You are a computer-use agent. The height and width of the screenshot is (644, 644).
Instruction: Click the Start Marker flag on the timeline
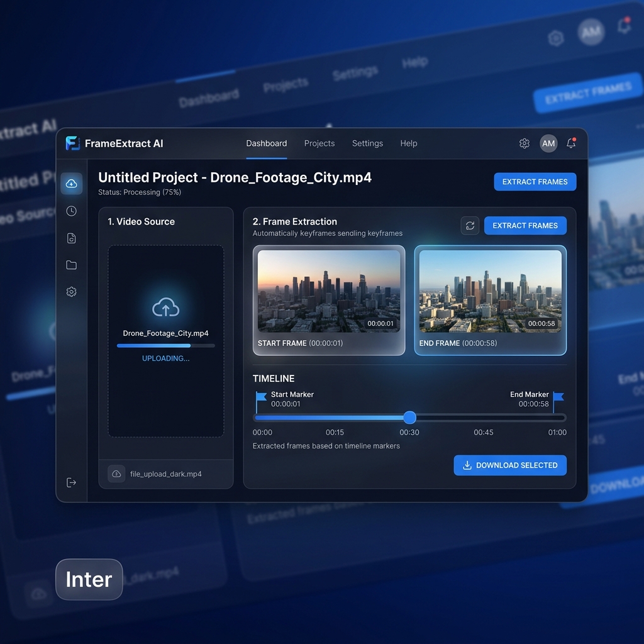(x=260, y=401)
